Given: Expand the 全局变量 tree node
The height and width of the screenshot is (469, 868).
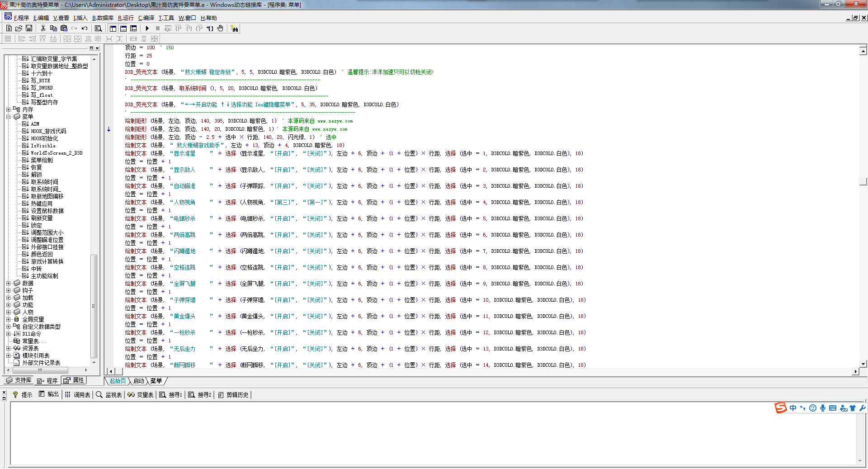Looking at the screenshot, I should point(8,319).
